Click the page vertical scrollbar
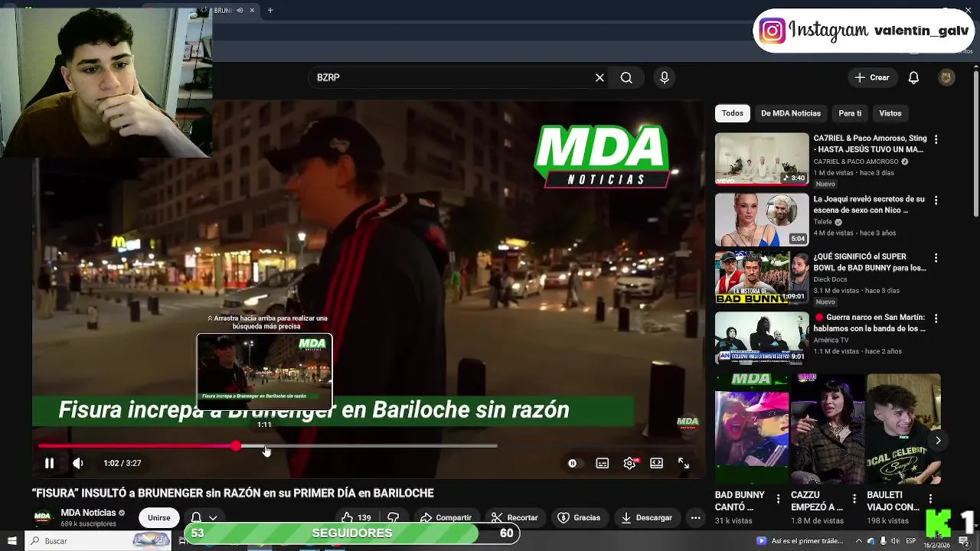This screenshot has width=980, height=551. (x=975, y=143)
